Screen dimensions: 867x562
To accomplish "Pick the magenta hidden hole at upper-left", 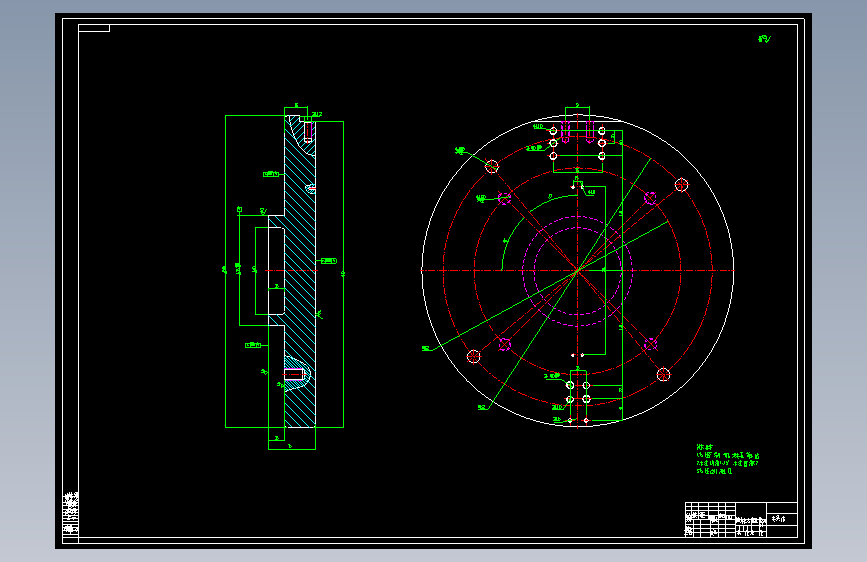I will tap(504, 197).
